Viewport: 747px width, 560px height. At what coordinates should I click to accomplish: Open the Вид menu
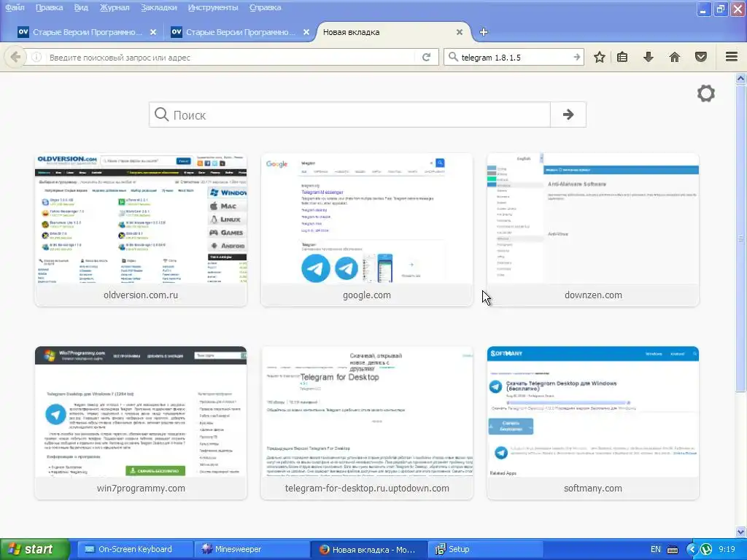[81, 7]
